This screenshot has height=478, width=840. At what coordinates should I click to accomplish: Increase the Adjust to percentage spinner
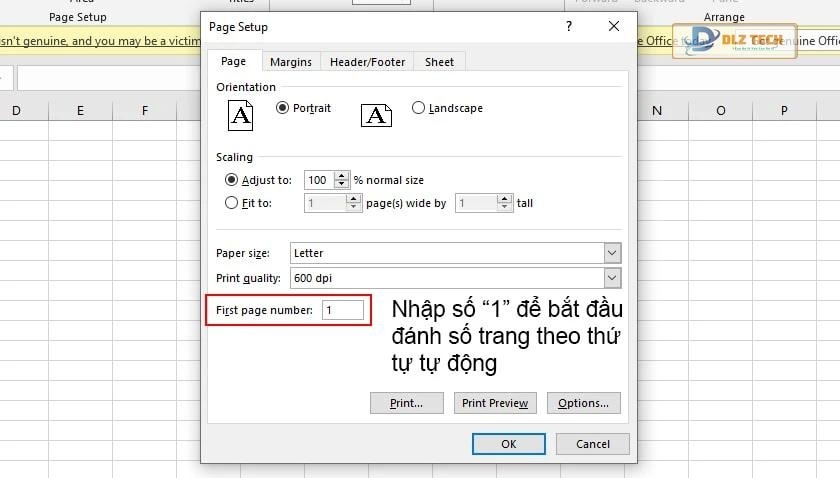click(x=342, y=175)
